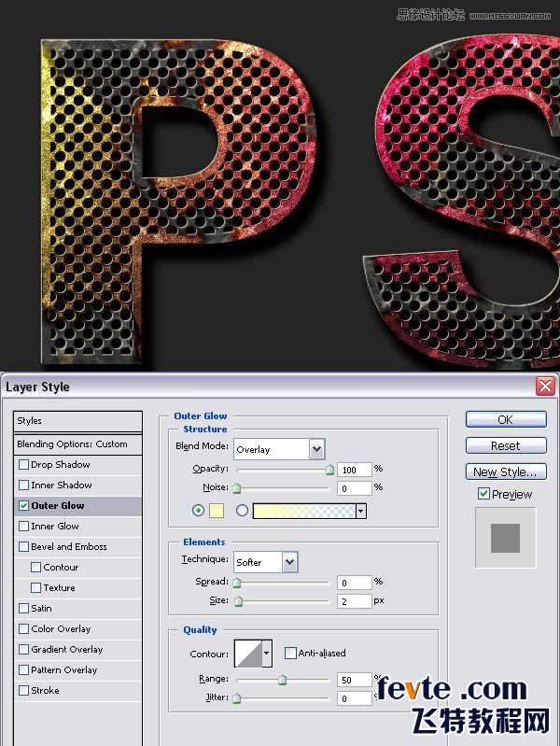Enable the Texture sub-option checkbox
Image resolution: width=560 pixels, height=746 pixels.
coord(35,587)
